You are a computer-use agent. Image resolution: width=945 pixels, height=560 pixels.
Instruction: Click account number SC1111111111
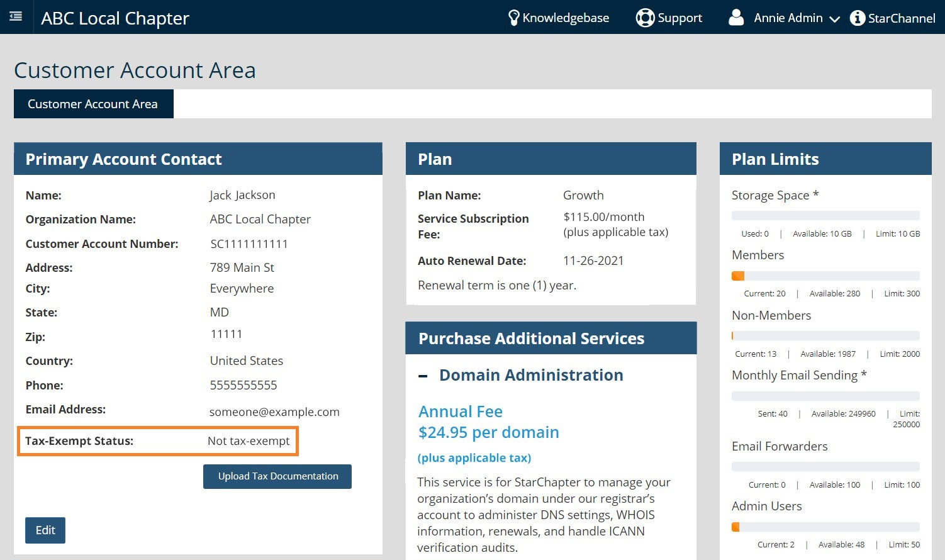pyautogui.click(x=249, y=244)
